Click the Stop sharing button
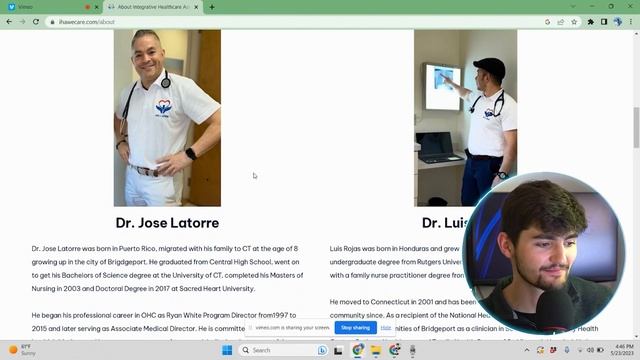 (x=356, y=328)
